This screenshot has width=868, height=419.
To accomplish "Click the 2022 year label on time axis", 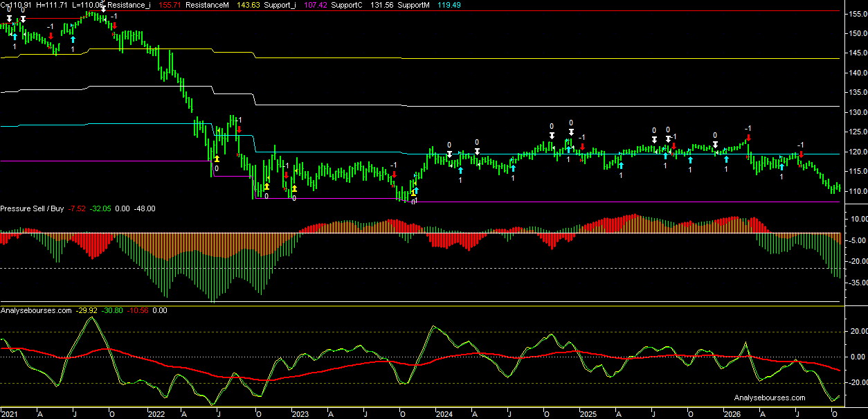I will tap(156, 414).
